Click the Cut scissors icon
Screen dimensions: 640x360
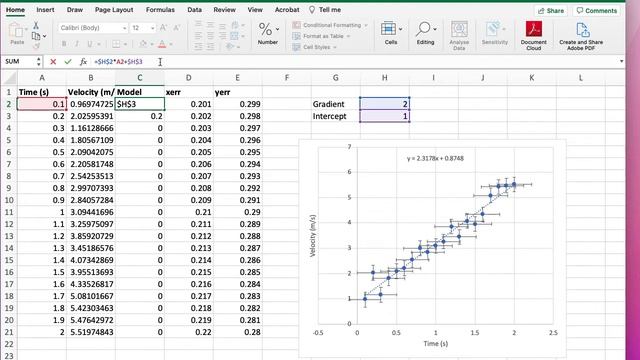36,25
